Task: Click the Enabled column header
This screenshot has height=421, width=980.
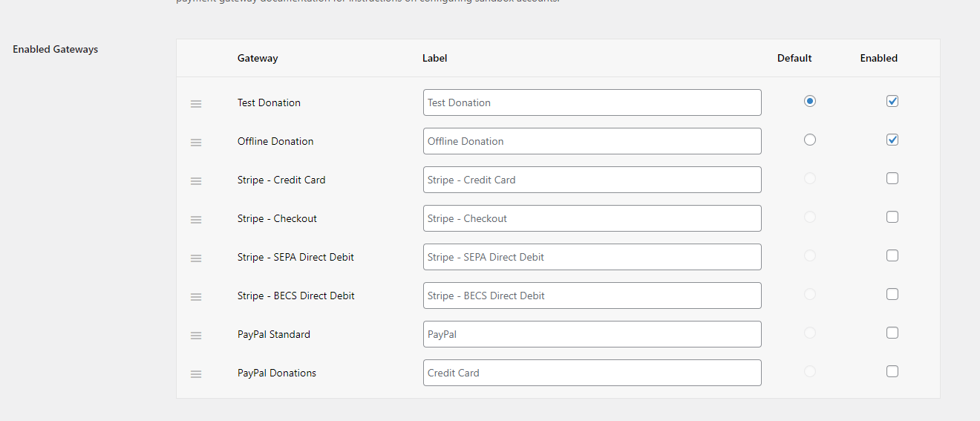Action: point(879,58)
